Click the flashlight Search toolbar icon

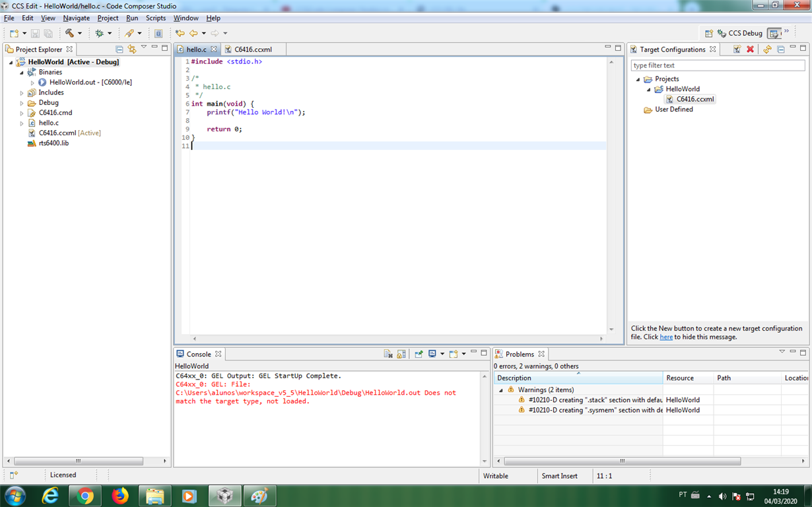pyautogui.click(x=129, y=33)
